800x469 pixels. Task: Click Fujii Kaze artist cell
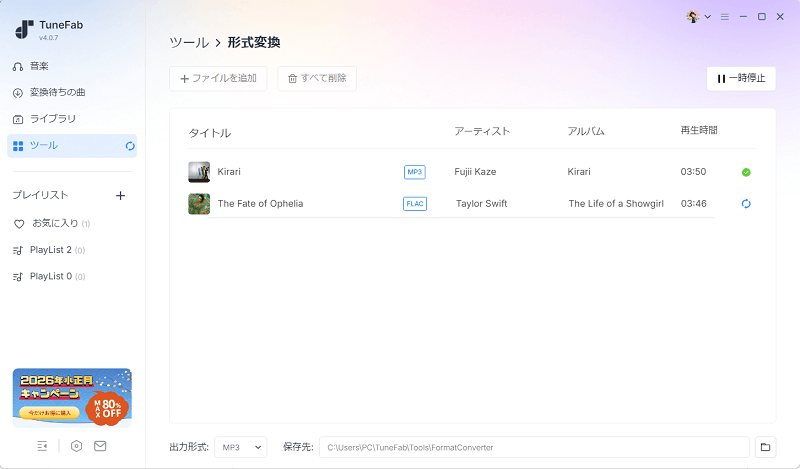pos(475,172)
